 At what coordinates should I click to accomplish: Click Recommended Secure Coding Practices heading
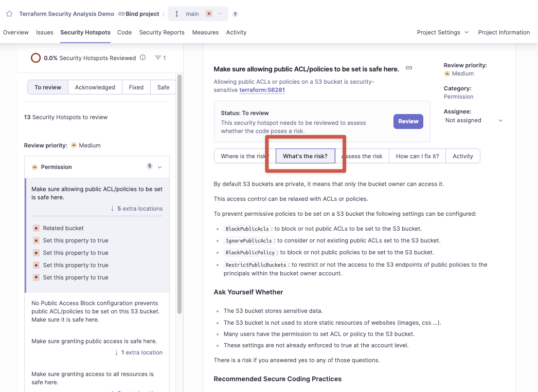pyautogui.click(x=278, y=379)
